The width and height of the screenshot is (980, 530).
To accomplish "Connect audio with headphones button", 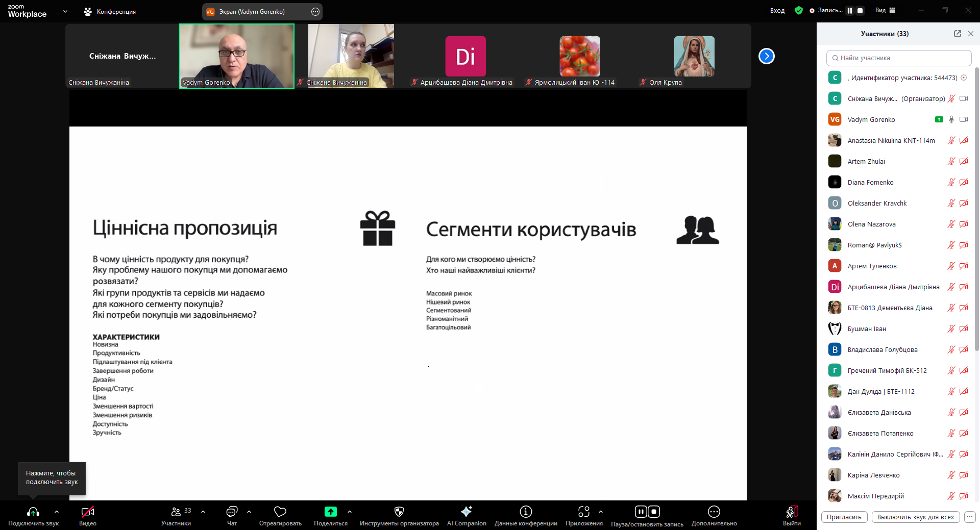I will (33, 512).
